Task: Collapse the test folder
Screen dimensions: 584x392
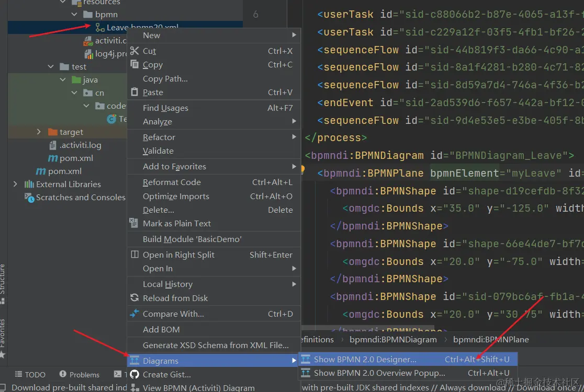Action: pos(51,66)
